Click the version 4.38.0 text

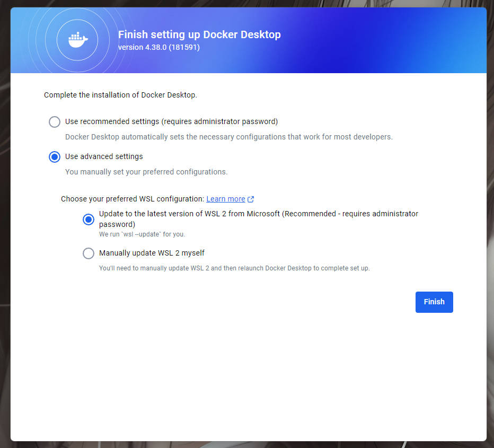[159, 47]
